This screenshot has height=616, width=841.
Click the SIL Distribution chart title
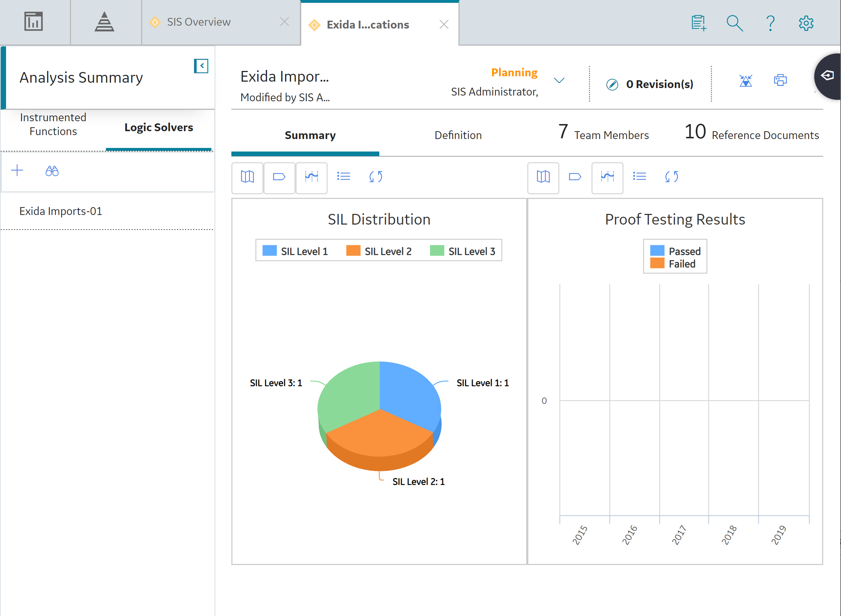point(379,220)
